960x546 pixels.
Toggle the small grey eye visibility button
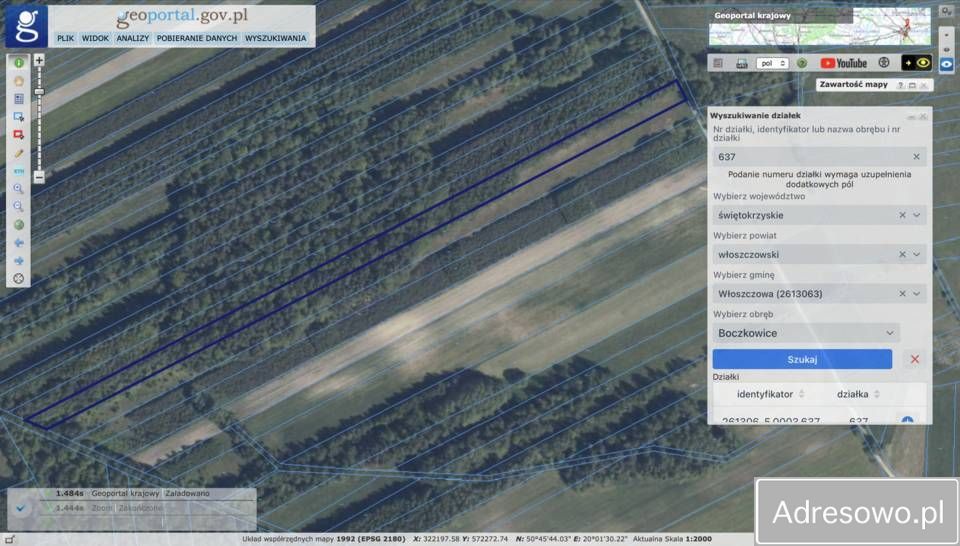(947, 50)
